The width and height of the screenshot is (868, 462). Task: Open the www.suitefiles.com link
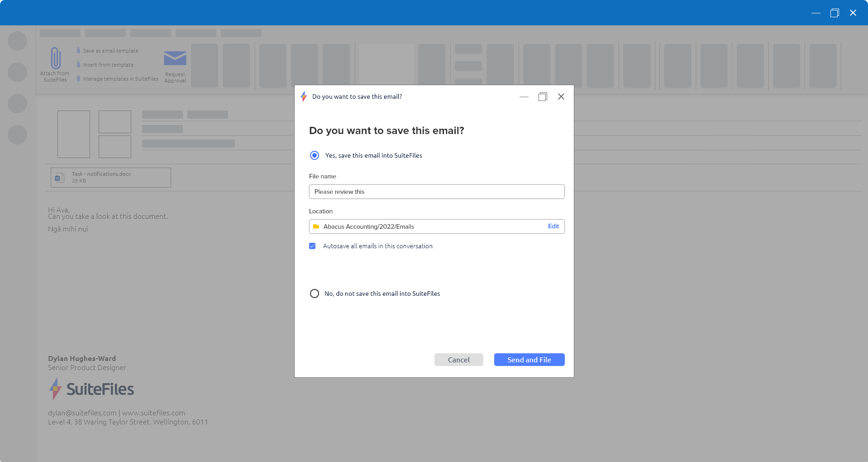[154, 413]
